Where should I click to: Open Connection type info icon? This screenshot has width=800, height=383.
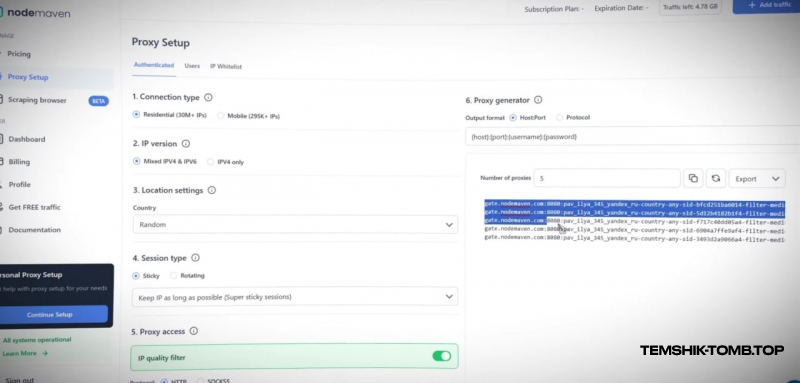[208, 97]
